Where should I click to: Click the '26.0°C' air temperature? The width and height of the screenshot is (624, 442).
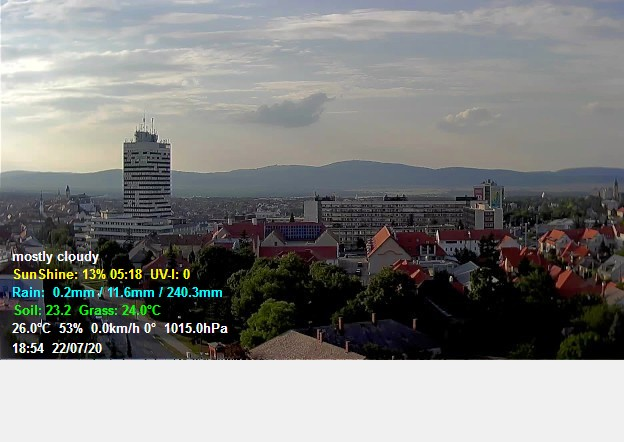point(31,329)
